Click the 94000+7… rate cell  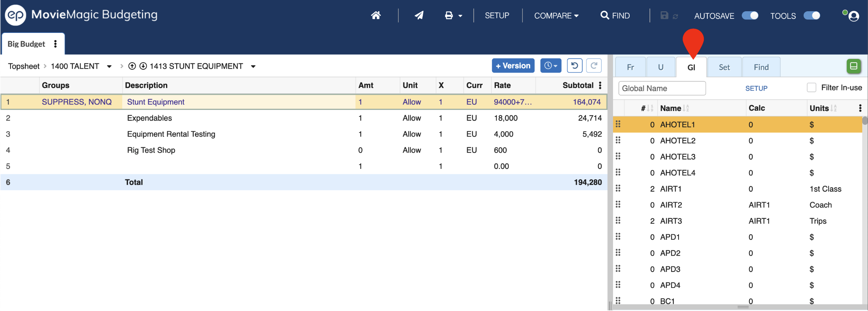[513, 102]
